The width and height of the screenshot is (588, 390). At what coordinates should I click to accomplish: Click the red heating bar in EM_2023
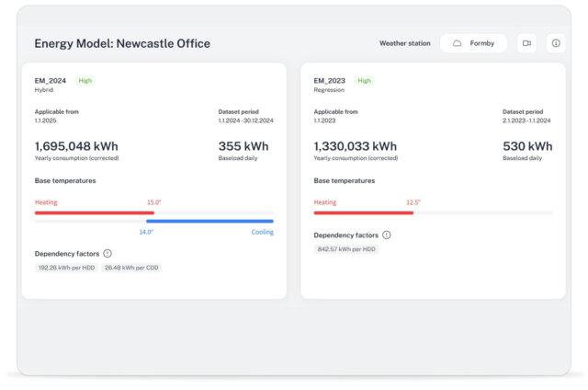364,212
